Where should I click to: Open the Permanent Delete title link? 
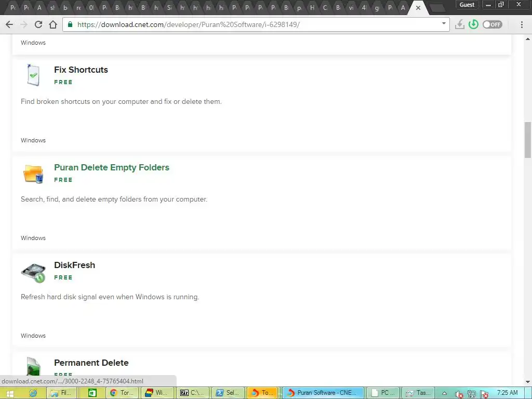pos(91,363)
